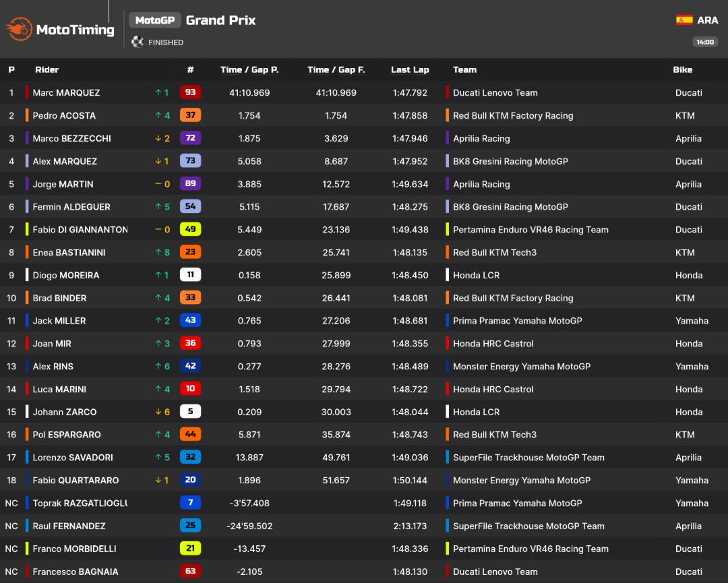Click Raul Fernandez's last lap 2:13.173
Screen dimensions: 728x583
click(x=410, y=526)
